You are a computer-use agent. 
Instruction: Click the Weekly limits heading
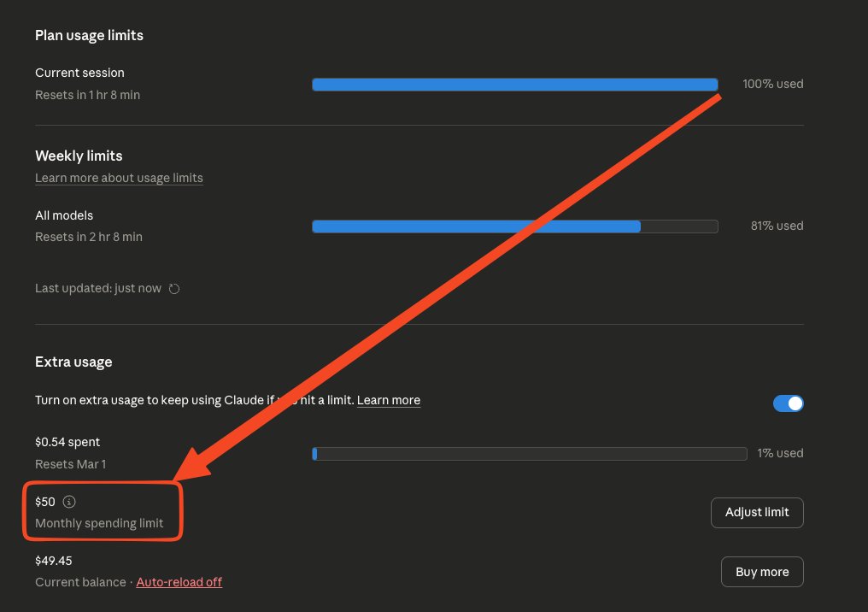click(79, 156)
